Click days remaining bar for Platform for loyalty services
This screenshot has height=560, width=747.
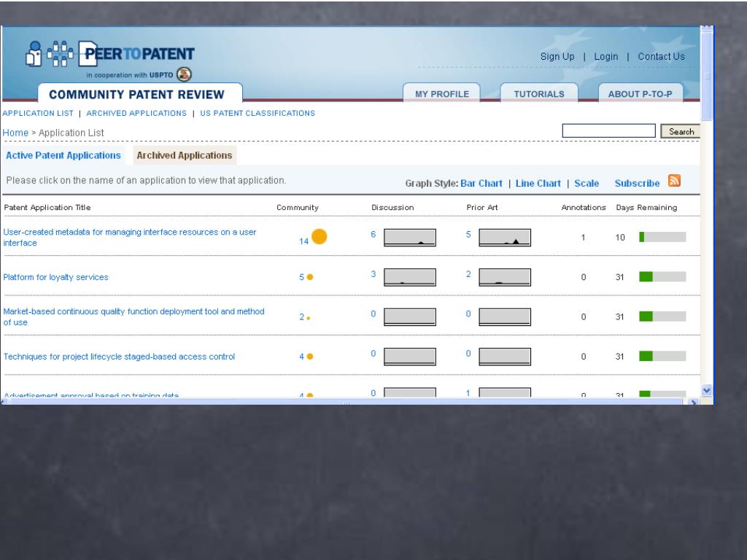(662, 276)
